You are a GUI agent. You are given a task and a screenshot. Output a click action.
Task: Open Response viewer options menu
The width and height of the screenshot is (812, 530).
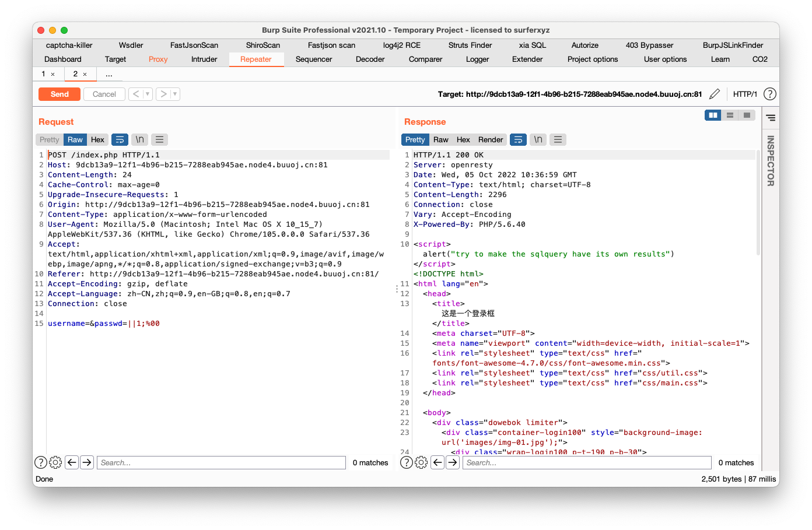[x=558, y=140]
